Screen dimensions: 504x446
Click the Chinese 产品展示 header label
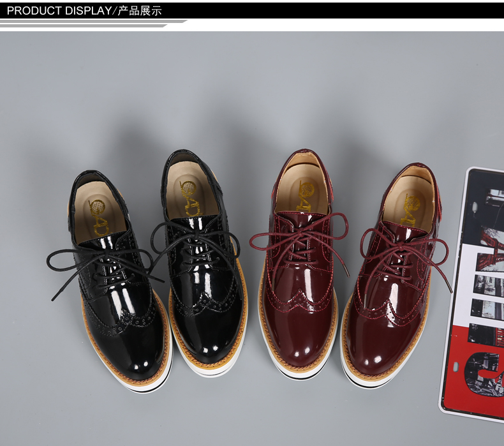pyautogui.click(x=140, y=11)
